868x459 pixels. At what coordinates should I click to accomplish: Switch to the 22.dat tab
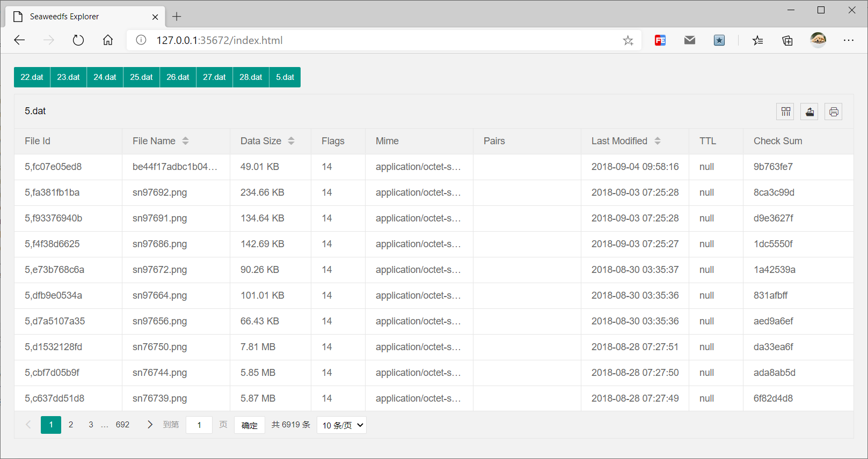click(x=32, y=77)
